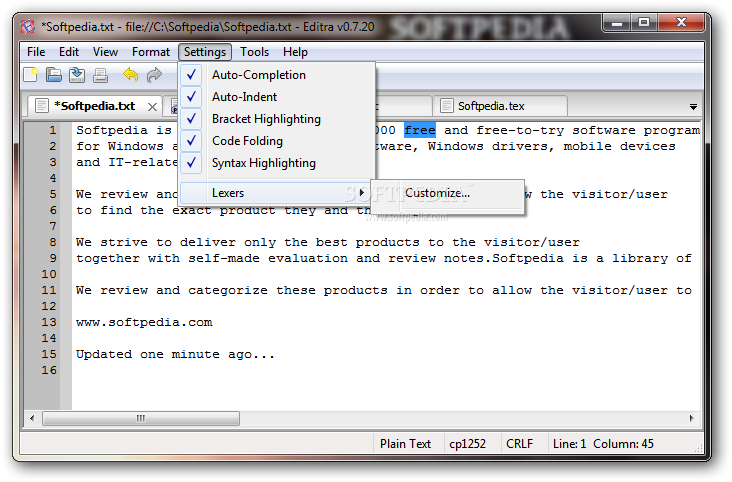Click CRLF line ending in status bar
732x482 pixels.
coord(519,444)
